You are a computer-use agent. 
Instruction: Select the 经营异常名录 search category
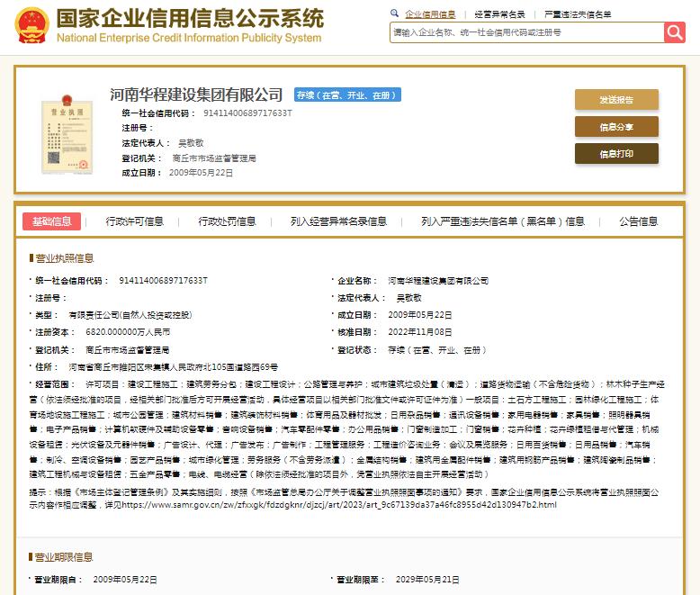tap(499, 14)
